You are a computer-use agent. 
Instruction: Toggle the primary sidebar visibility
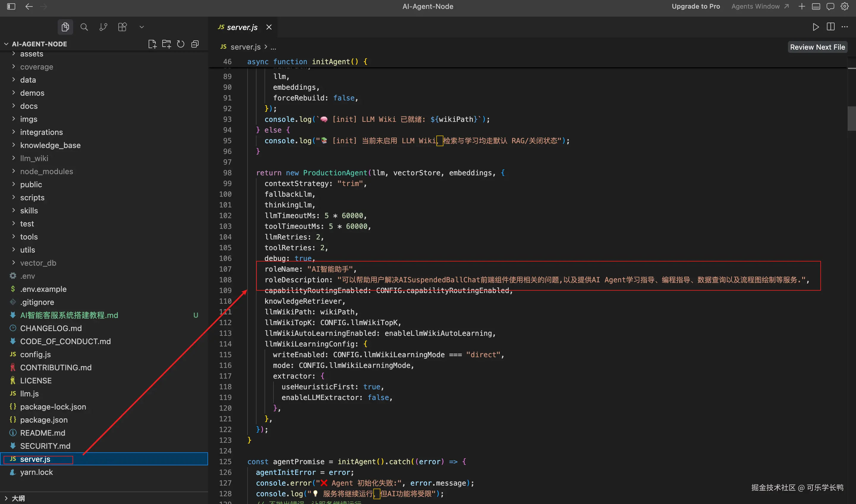[11, 7]
